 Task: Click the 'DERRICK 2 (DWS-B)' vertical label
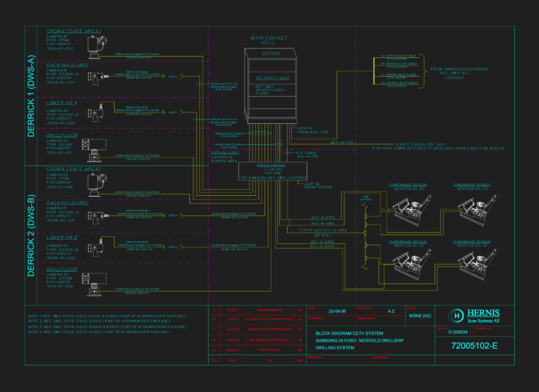click(31, 235)
